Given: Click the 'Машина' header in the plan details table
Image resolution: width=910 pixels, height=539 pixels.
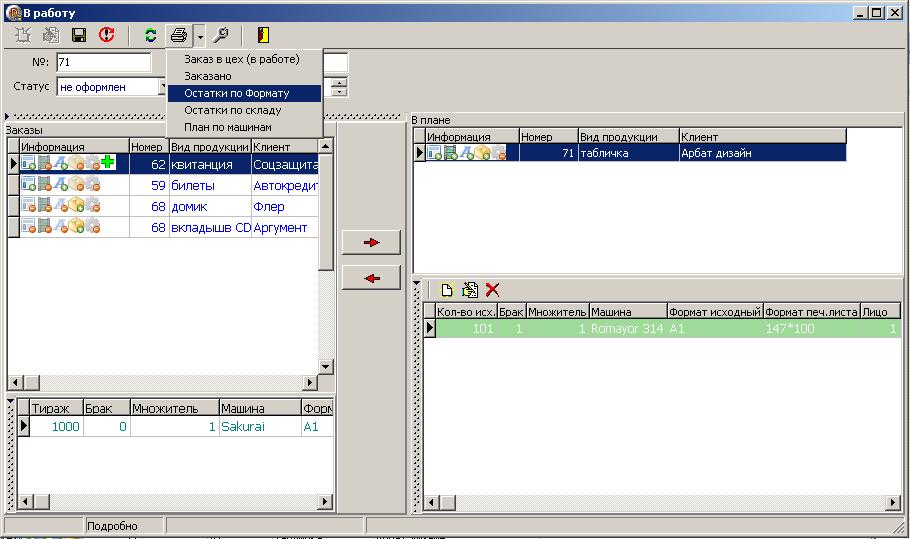Looking at the screenshot, I should 627,312.
